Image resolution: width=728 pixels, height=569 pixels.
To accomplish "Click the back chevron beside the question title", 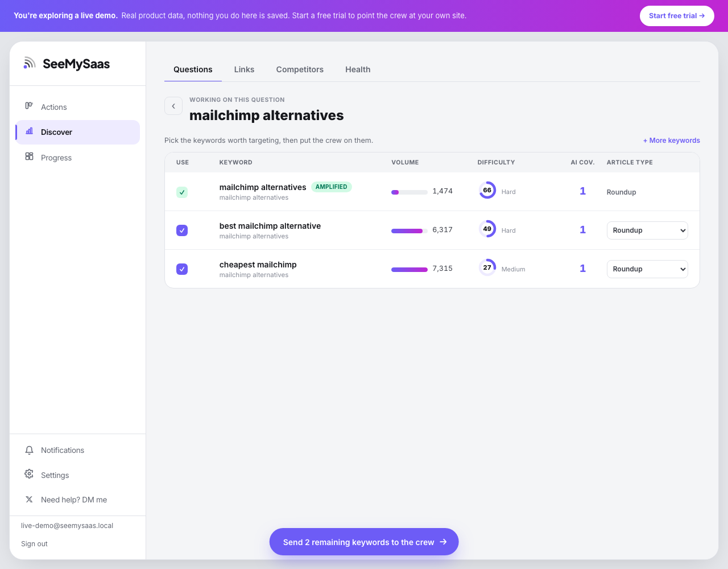I will (x=173, y=106).
